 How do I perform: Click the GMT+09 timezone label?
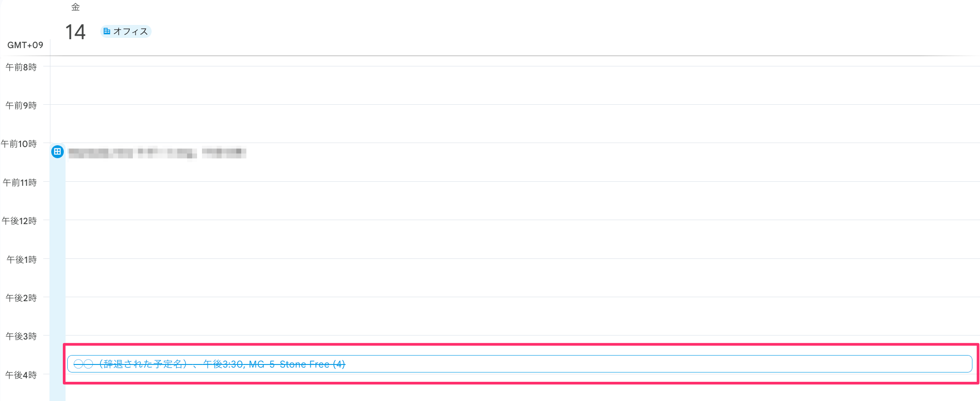(25, 45)
